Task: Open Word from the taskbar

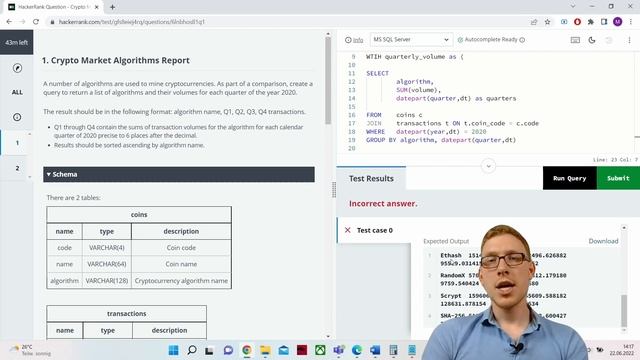Action: pos(375,350)
